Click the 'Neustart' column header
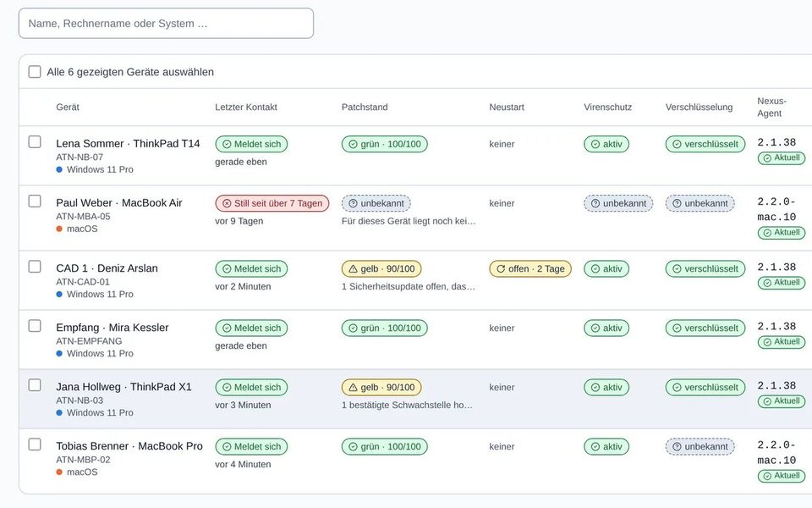Viewport: 812px width, 508px height. click(x=507, y=108)
